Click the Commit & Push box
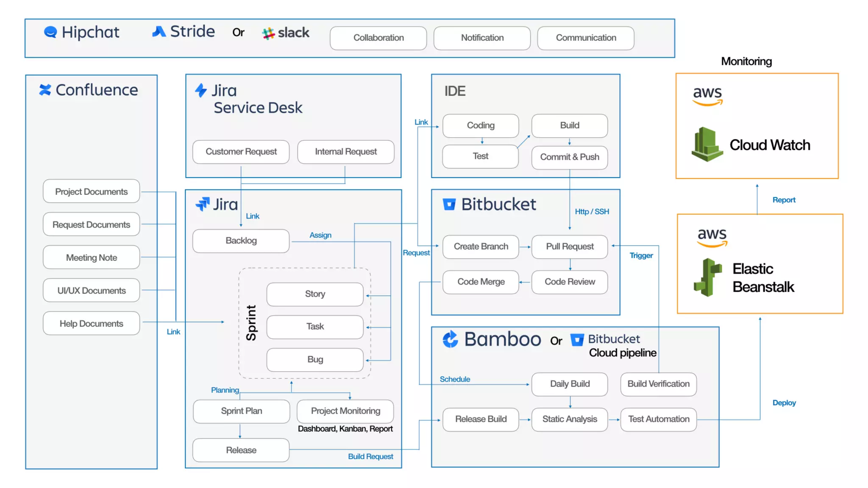 (569, 157)
